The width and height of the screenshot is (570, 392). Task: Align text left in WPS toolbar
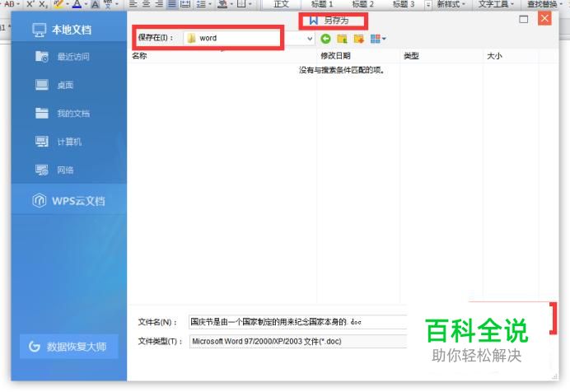(x=133, y=4)
